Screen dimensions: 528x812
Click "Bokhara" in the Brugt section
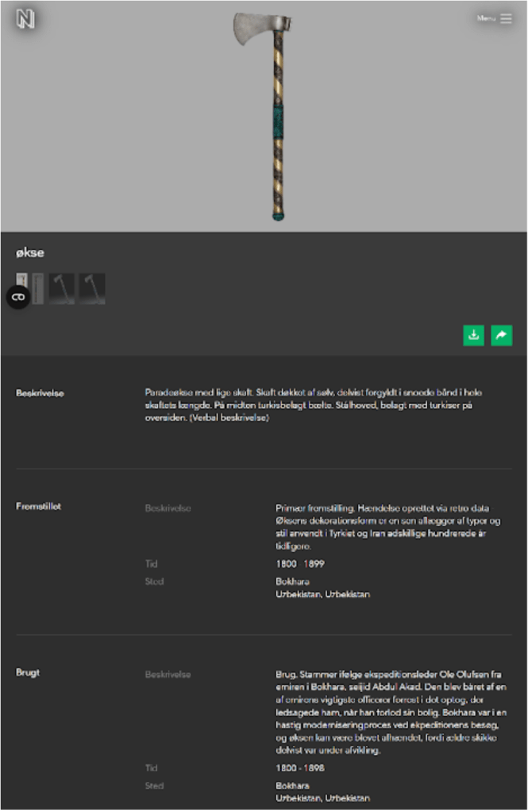coord(292,786)
